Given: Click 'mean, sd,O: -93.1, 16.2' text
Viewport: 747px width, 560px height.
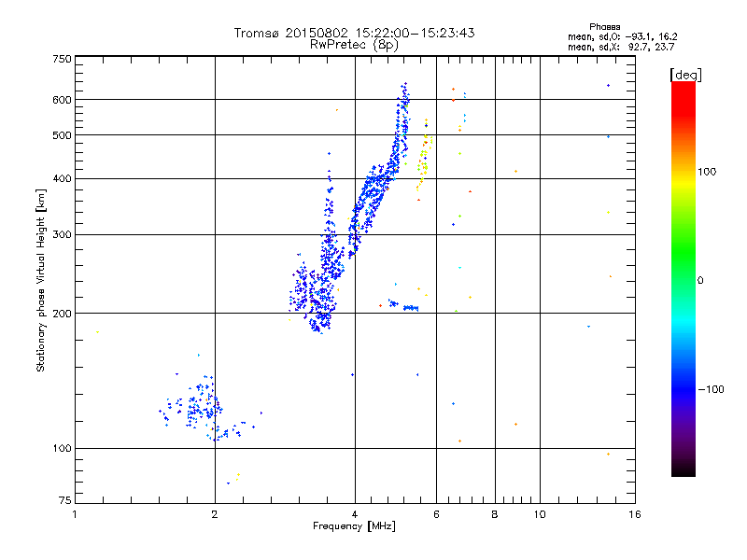Looking at the screenshot, I should (x=622, y=36).
